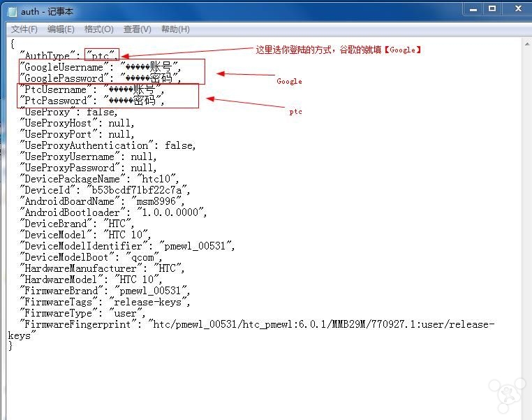Open the 帮助(H) menu

[x=175, y=29]
